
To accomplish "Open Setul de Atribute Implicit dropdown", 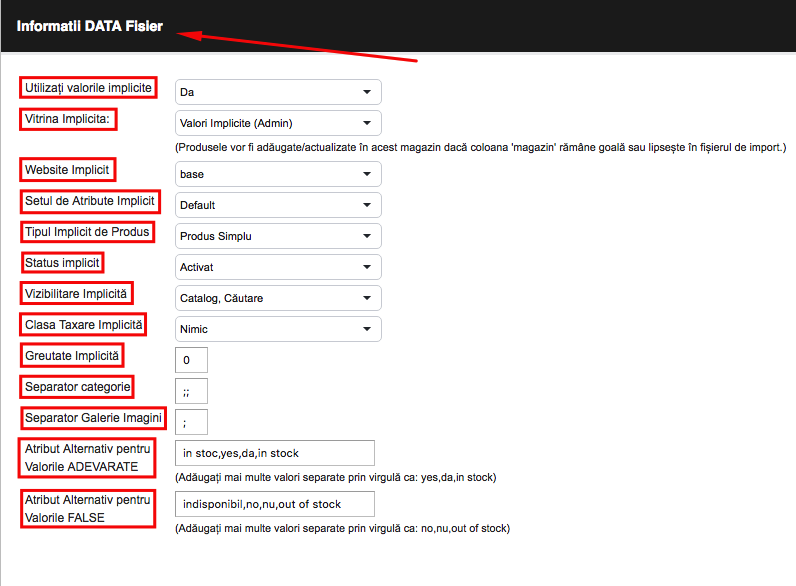I will 278,205.
